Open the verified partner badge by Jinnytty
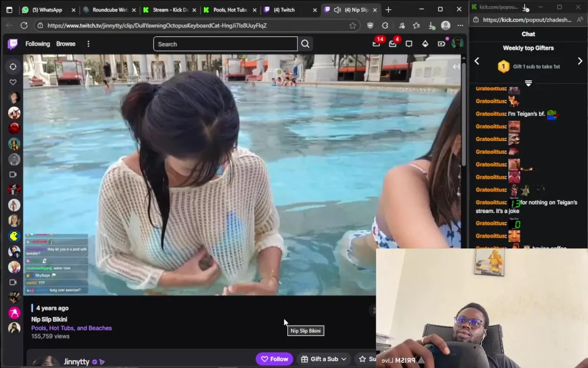This screenshot has height=368, width=588. coord(94,362)
